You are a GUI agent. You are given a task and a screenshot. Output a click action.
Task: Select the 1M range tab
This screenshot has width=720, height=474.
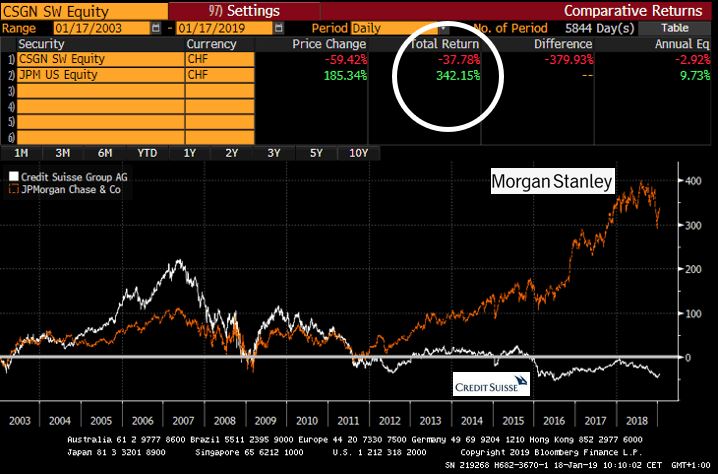(21, 153)
